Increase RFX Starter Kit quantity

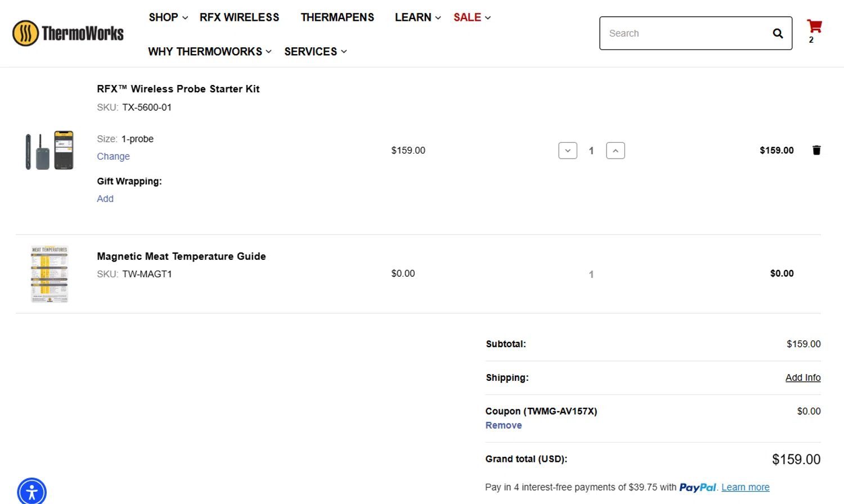coord(616,151)
